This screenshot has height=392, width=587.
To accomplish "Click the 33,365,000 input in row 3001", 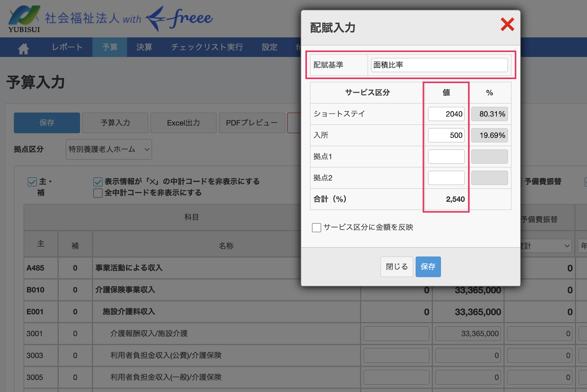I will (468, 334).
